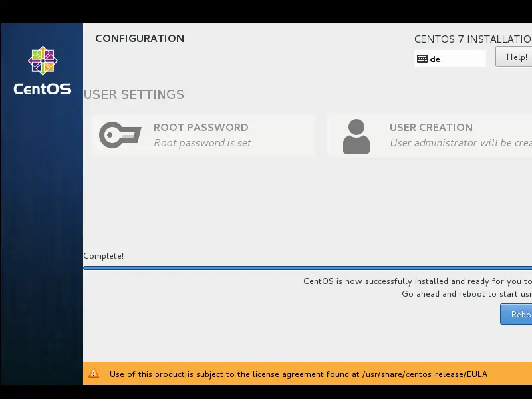Open the USER CREATION settings

(x=430, y=136)
